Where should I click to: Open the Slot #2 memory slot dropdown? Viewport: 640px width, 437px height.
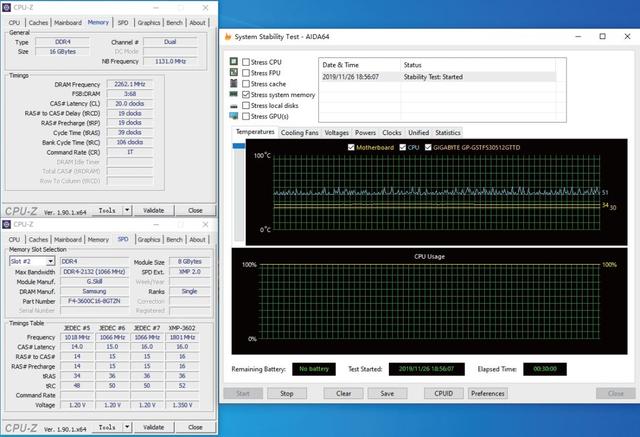pos(50,261)
